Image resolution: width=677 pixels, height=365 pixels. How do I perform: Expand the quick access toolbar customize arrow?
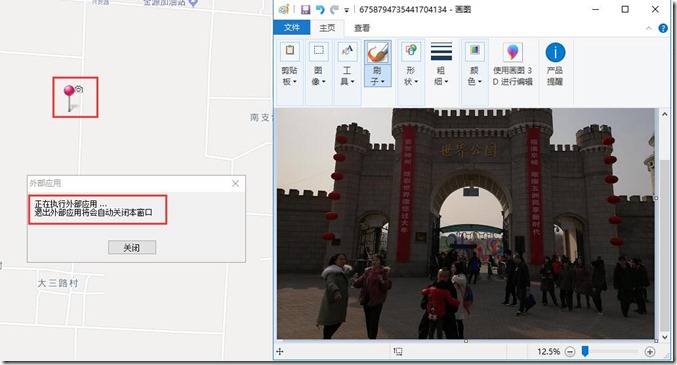pyautogui.click(x=346, y=10)
